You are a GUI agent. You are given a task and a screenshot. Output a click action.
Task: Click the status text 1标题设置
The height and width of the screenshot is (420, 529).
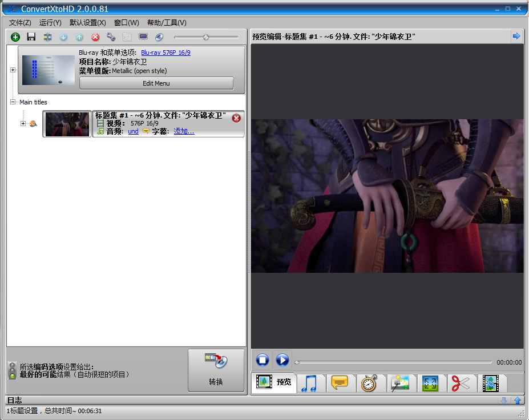point(22,411)
